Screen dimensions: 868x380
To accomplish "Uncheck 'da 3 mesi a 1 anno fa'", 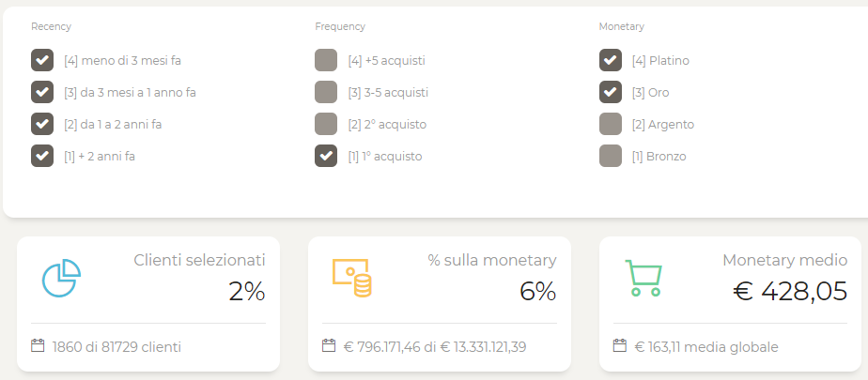I will (42, 92).
